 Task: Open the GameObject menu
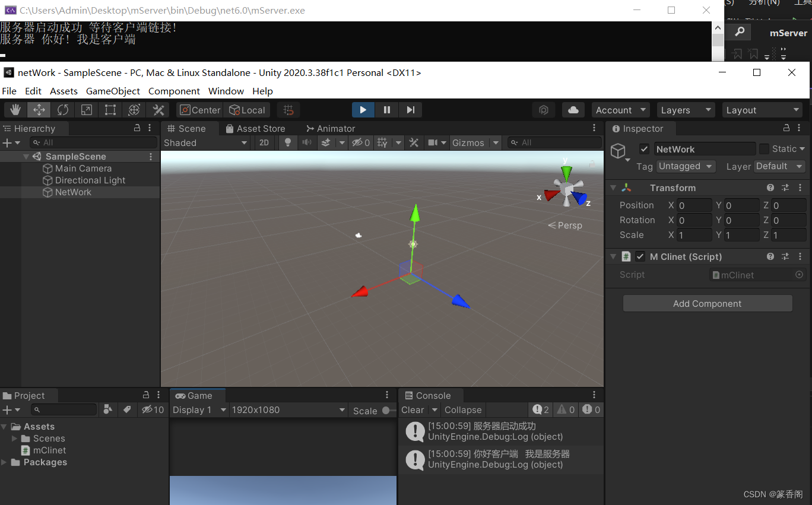113,91
